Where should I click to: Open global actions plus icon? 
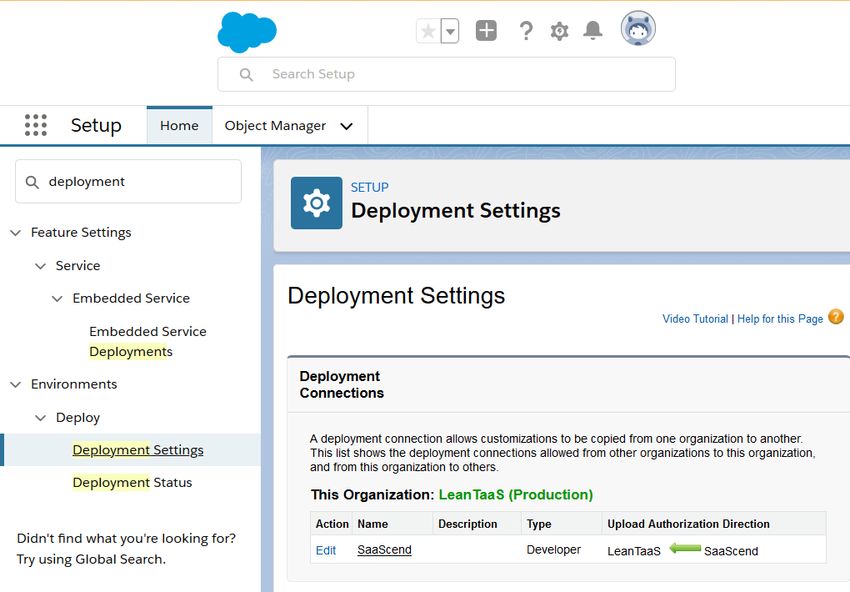coord(486,30)
